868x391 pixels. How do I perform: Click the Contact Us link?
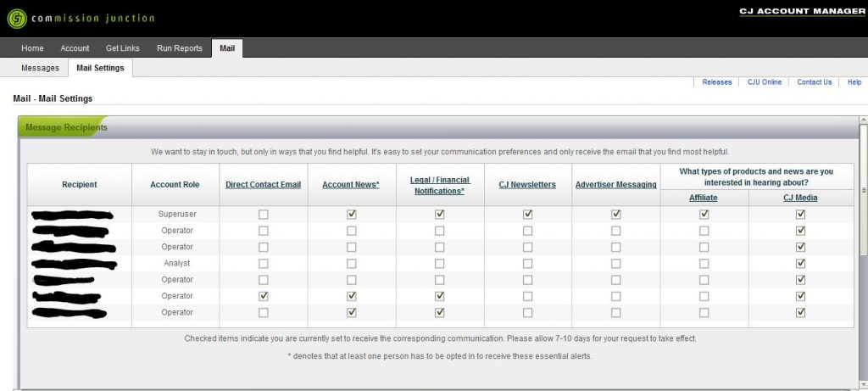tap(814, 82)
